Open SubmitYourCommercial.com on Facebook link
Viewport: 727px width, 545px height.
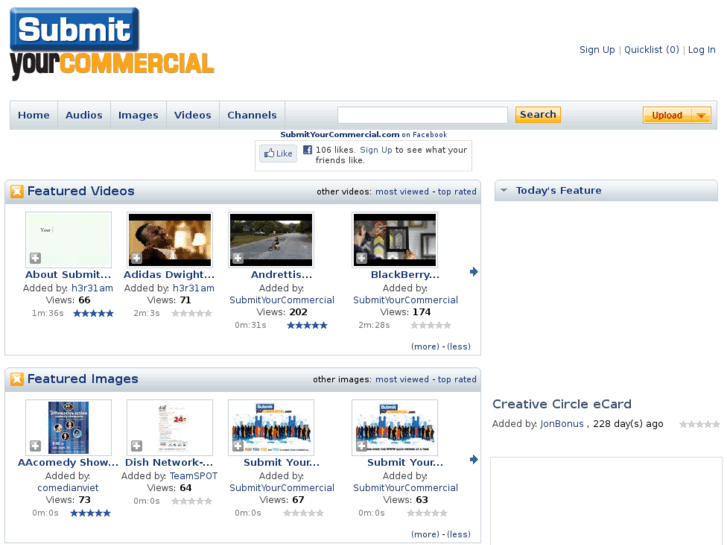pos(364,135)
